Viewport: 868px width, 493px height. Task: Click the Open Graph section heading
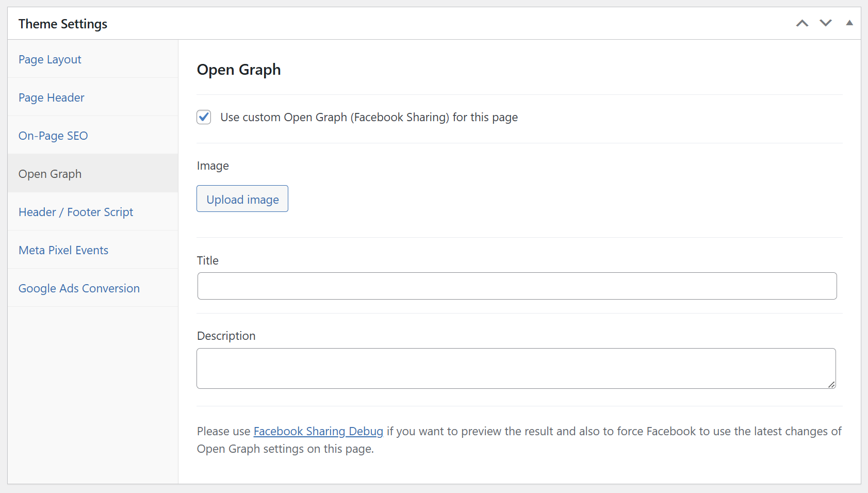click(x=238, y=69)
